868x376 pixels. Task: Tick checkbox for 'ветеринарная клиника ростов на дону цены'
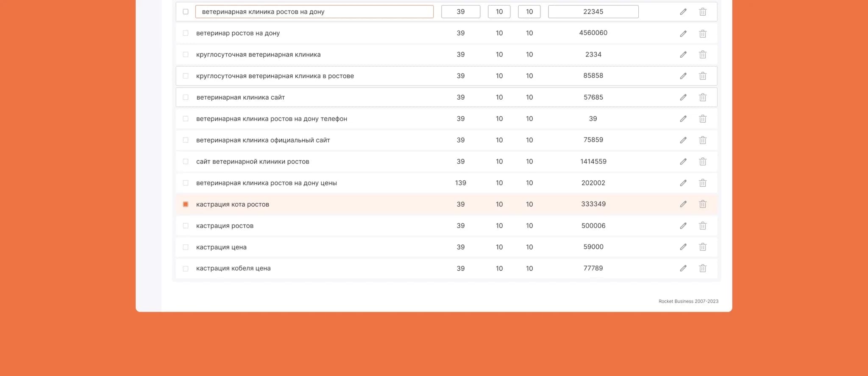tap(186, 183)
